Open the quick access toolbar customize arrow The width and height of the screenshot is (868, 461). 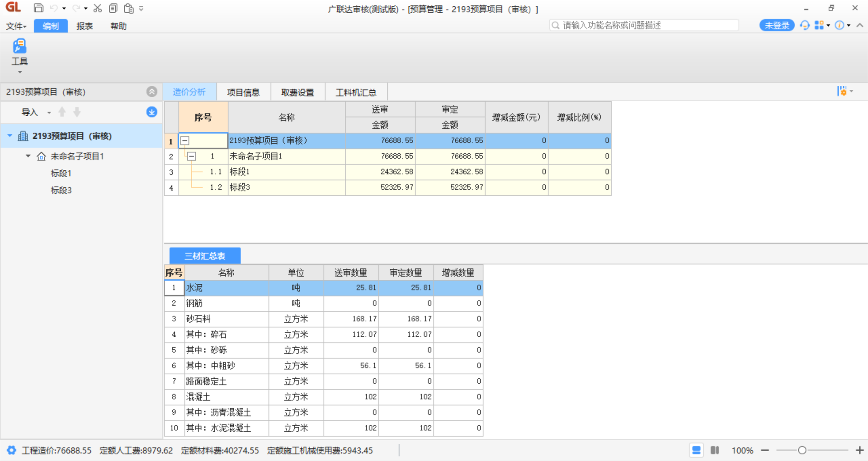[x=141, y=8]
